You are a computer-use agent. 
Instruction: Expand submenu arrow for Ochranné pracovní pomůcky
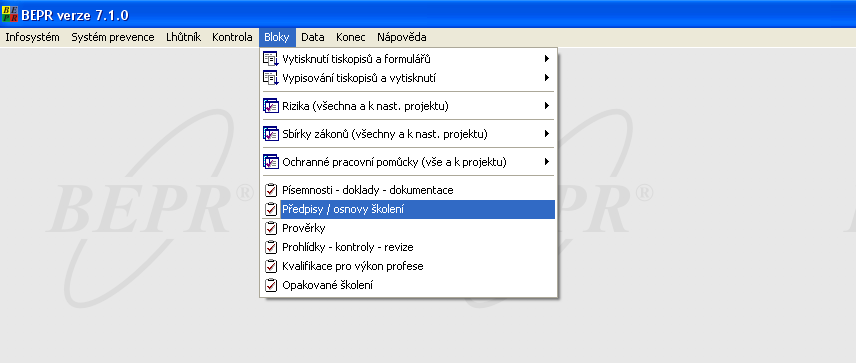click(546, 162)
